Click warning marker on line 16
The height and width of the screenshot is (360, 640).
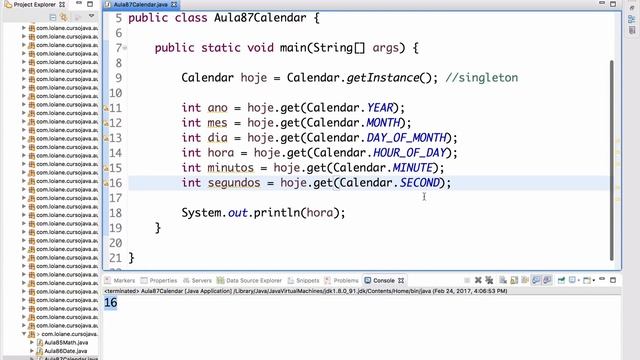click(x=106, y=183)
